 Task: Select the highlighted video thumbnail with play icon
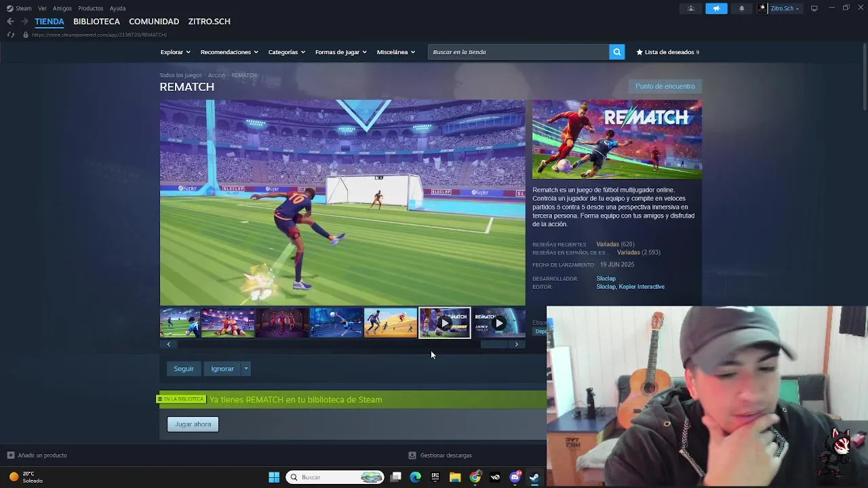click(x=444, y=323)
